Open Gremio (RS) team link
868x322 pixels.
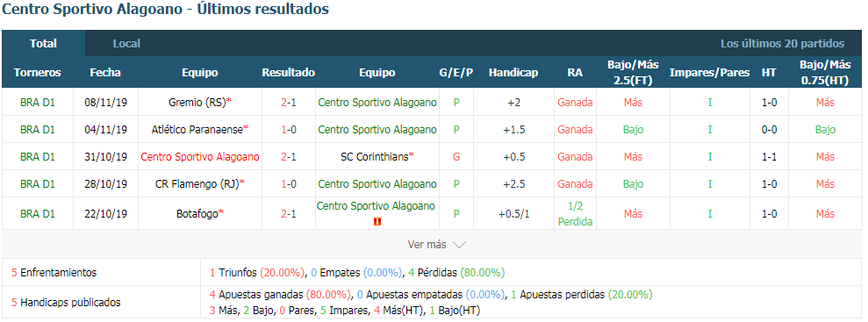tap(197, 103)
